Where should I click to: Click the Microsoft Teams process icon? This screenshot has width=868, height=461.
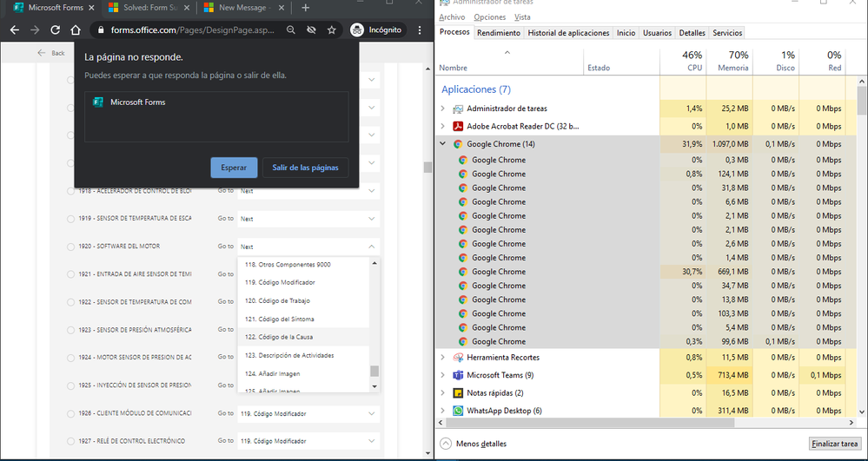[x=458, y=375]
